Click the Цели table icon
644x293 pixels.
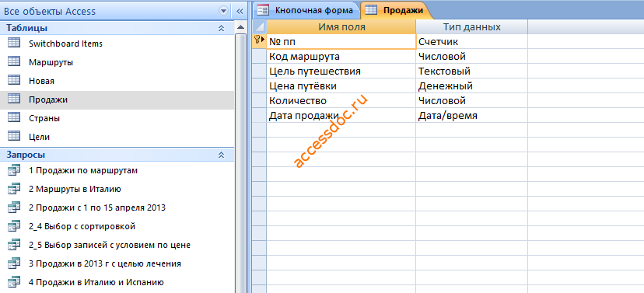pyautogui.click(x=14, y=137)
